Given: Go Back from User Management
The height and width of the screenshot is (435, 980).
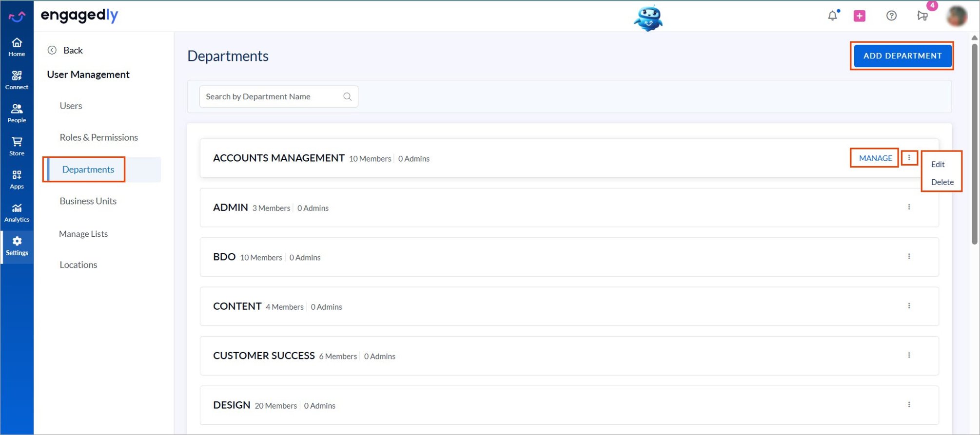Looking at the screenshot, I should pyautogui.click(x=73, y=50).
